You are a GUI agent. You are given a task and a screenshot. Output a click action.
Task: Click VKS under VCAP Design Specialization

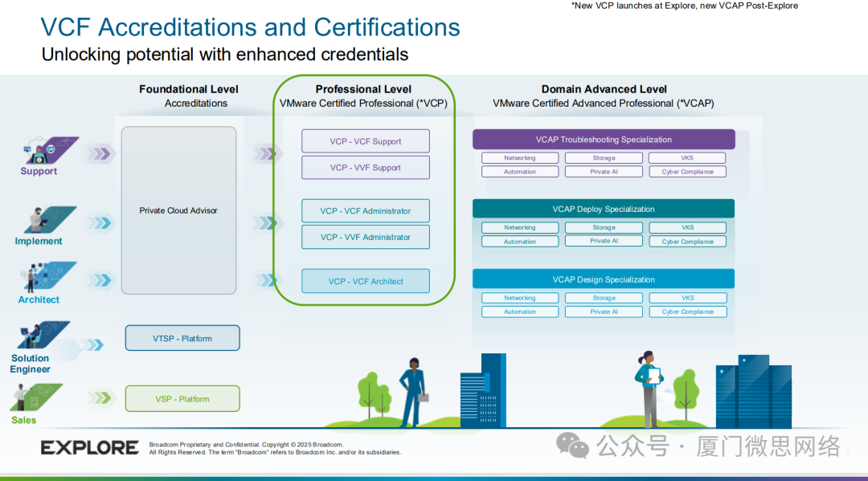pyautogui.click(x=688, y=297)
